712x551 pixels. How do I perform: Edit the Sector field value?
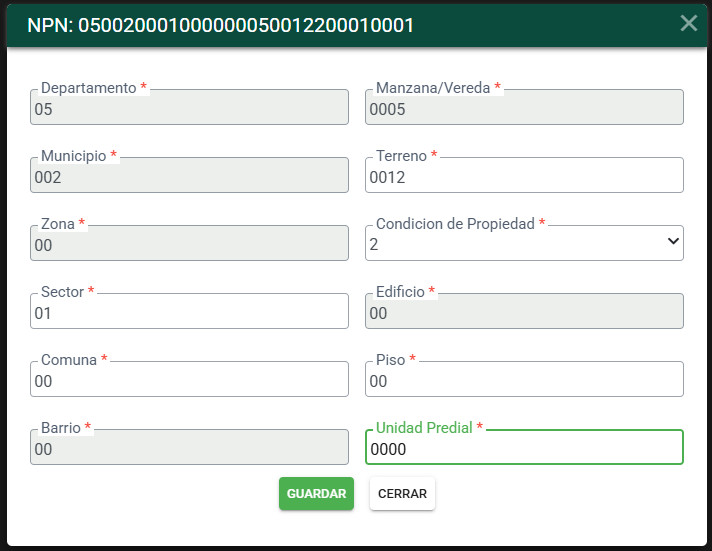(189, 311)
